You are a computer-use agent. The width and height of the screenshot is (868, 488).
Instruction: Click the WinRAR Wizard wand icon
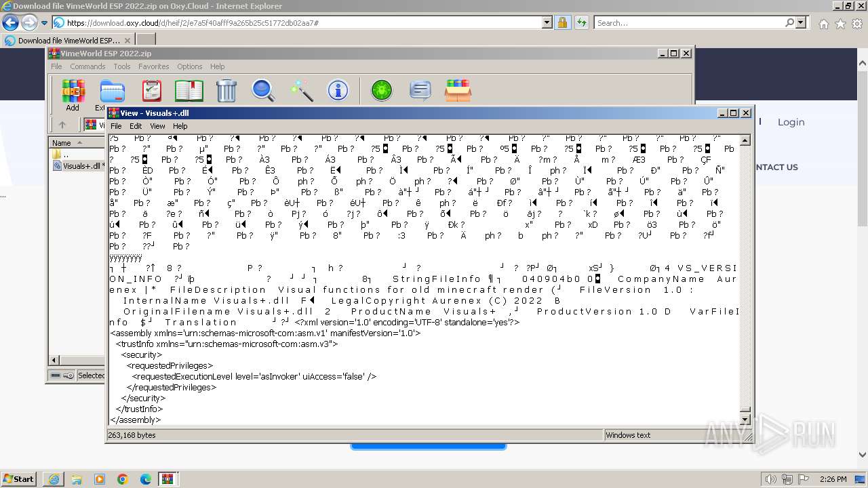click(300, 90)
